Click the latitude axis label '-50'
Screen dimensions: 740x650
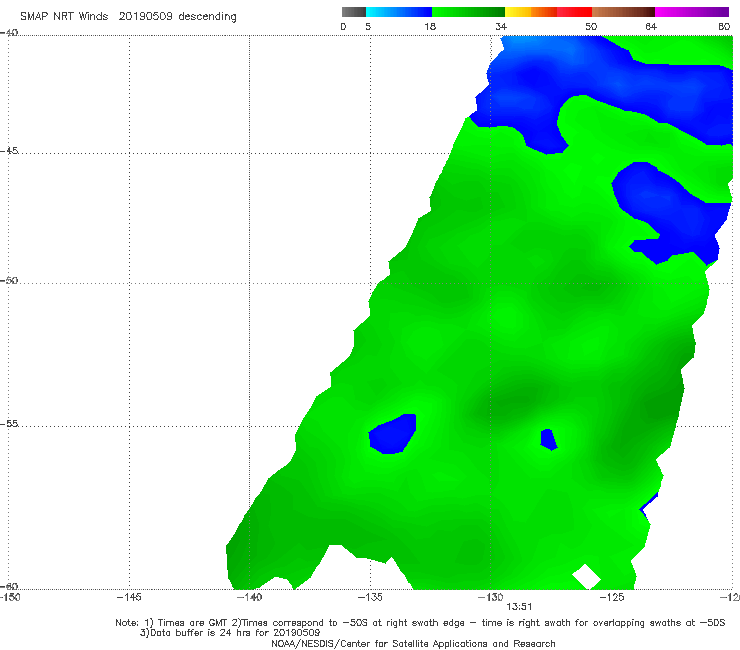click(x=9, y=280)
